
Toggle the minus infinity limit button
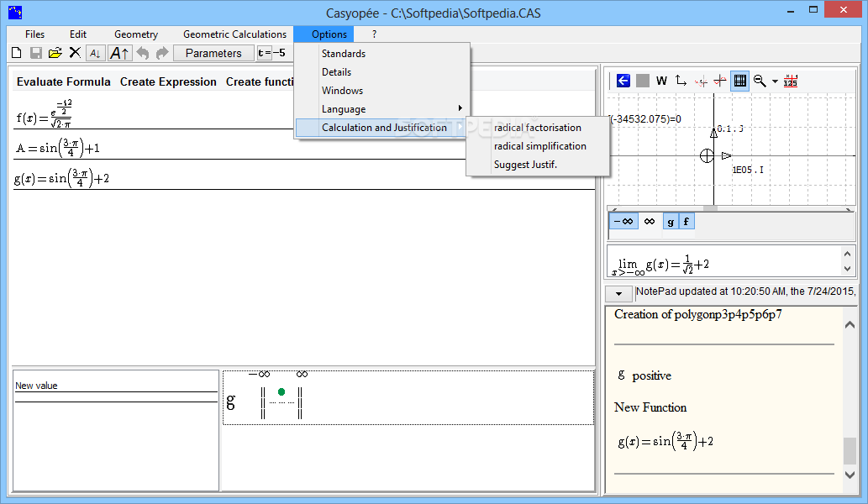coord(623,221)
